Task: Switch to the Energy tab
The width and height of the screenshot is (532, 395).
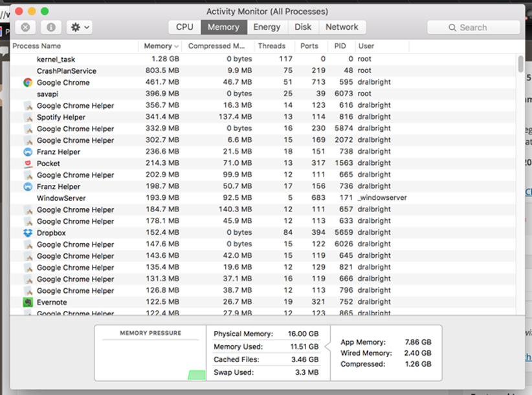Action: click(267, 27)
